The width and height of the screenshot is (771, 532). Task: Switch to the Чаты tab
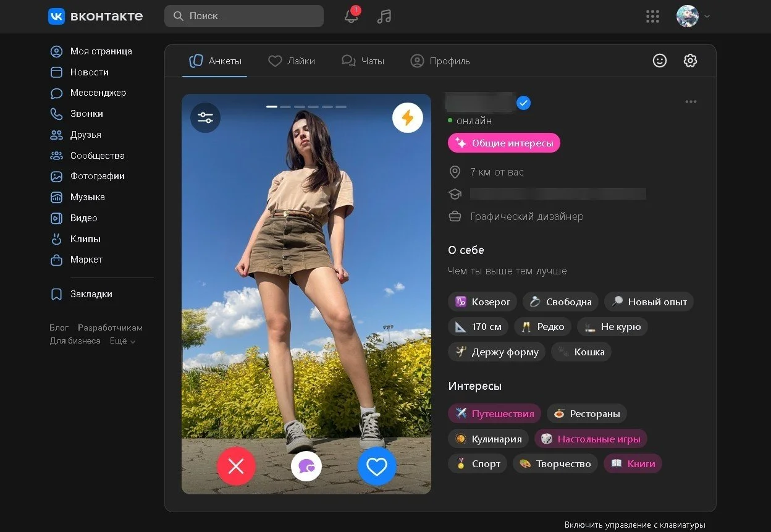point(363,61)
